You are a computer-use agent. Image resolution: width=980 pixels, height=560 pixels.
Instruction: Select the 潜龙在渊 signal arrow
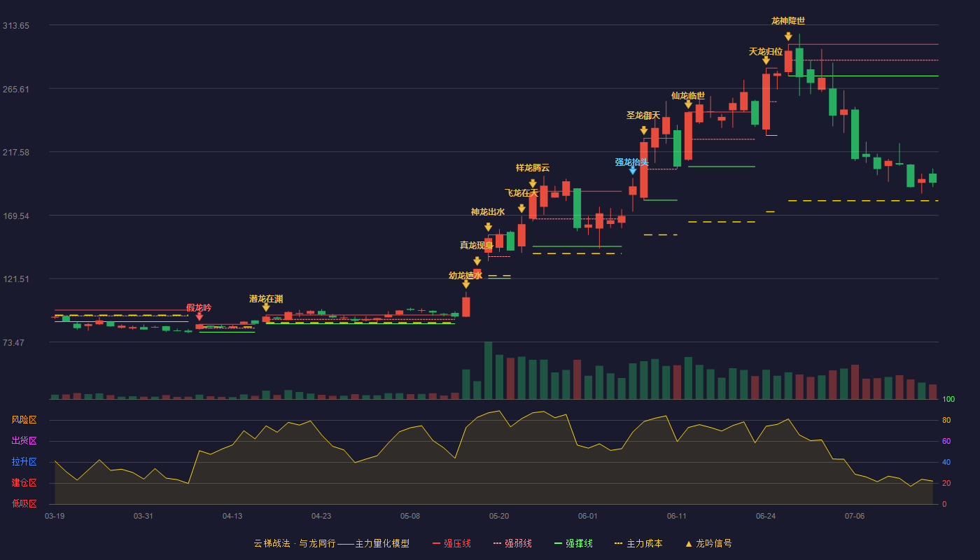point(266,307)
